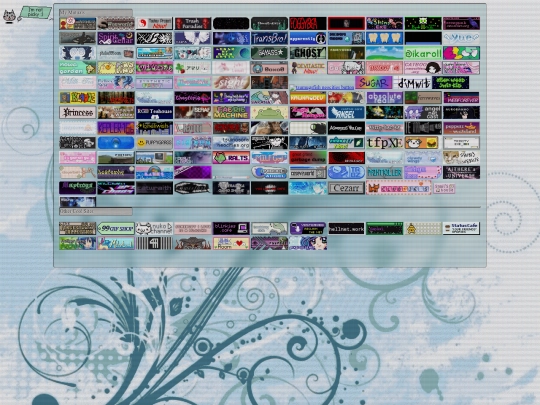Image resolution: width=540 pixels, height=405 pixels.
Task: Visit the black-and-white orca button
Action: 77,38
